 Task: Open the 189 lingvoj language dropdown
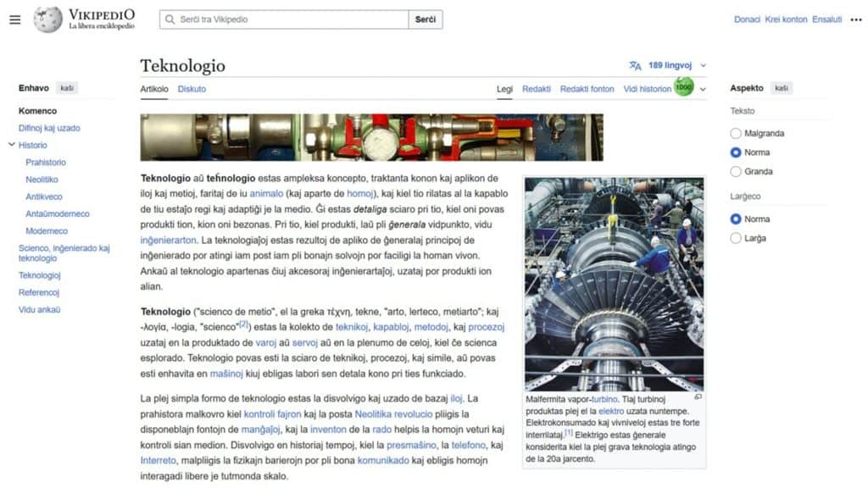pos(669,64)
